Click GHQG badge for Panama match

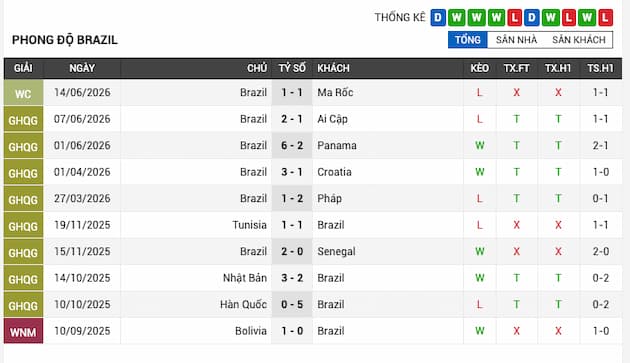point(23,146)
